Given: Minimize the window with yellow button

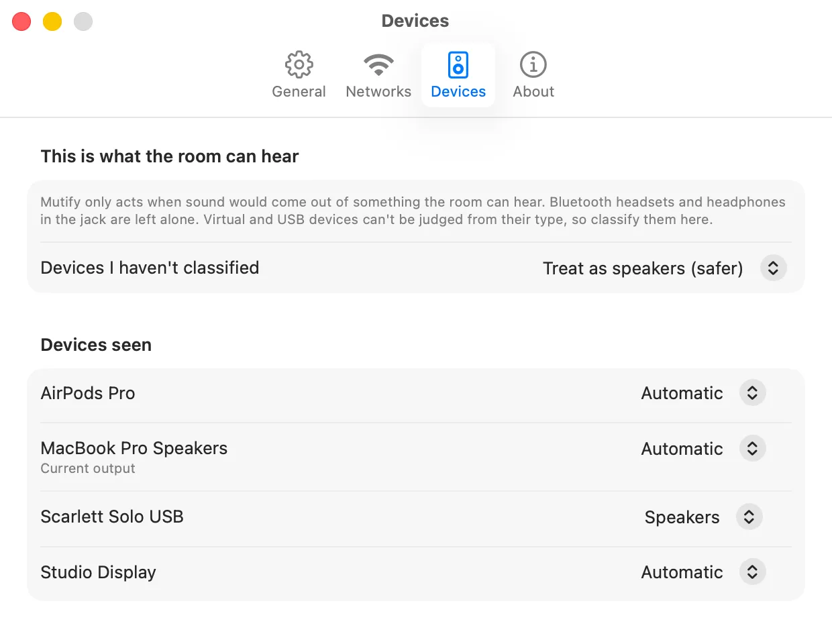Looking at the screenshot, I should click(52, 21).
